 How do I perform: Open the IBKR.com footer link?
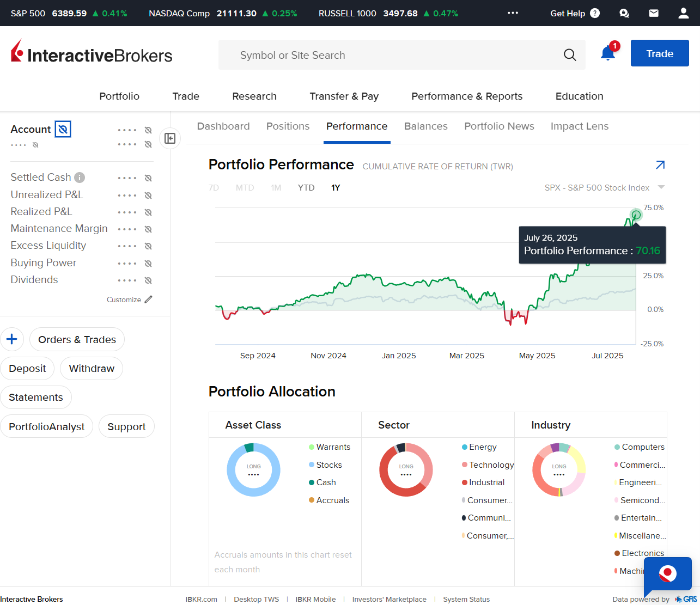point(201,599)
